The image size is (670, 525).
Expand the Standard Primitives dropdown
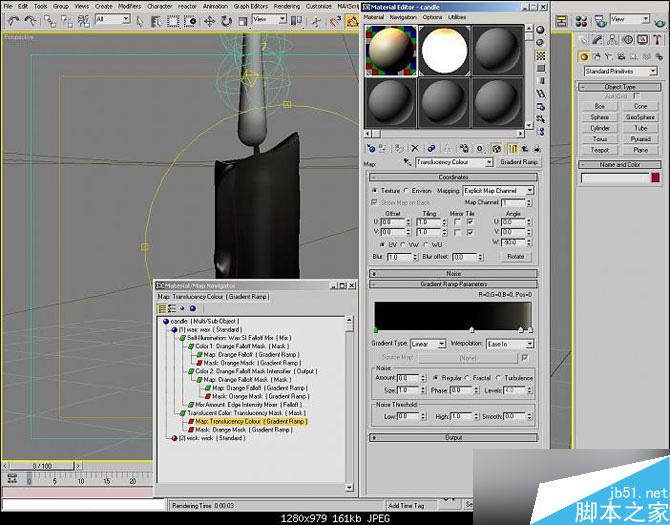(x=619, y=71)
